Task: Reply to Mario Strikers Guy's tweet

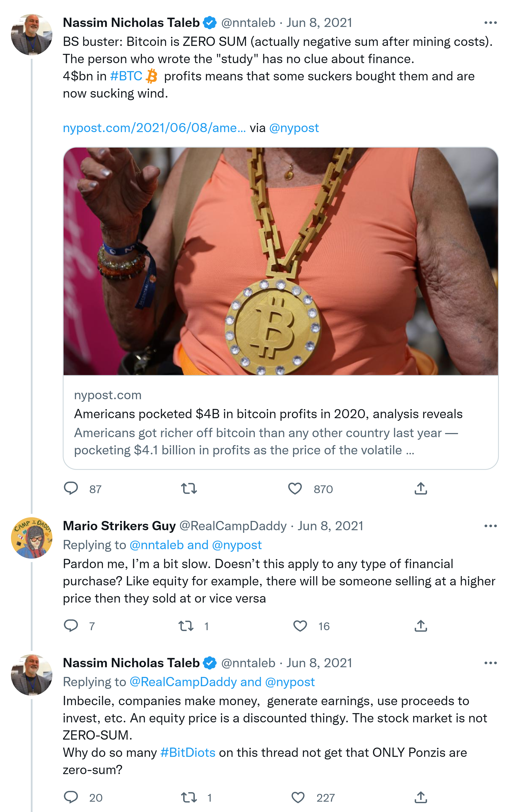Action: (71, 626)
